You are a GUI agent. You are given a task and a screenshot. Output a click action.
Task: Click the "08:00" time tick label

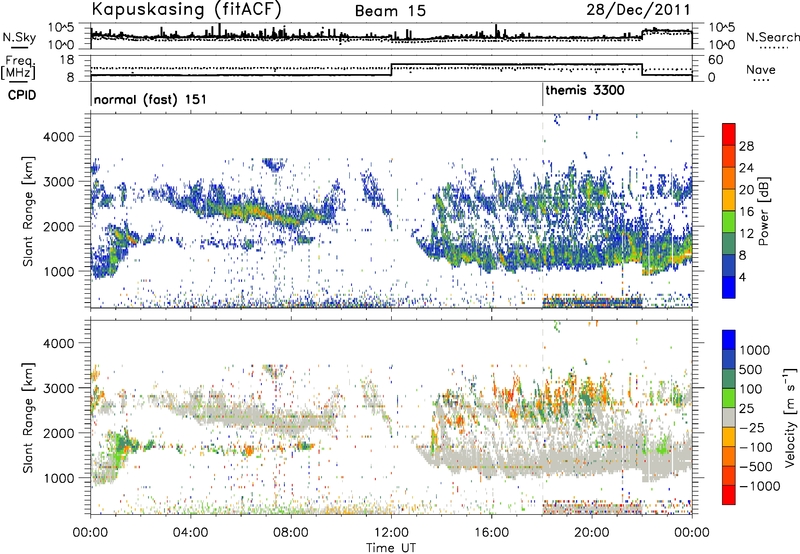coord(291,533)
